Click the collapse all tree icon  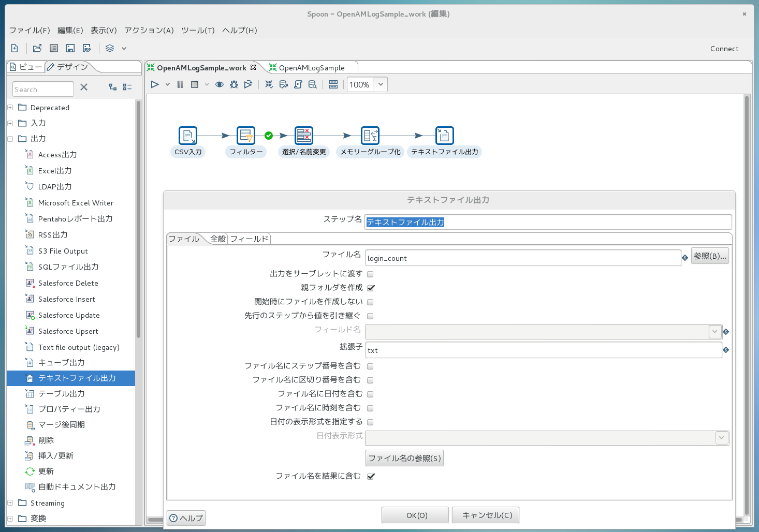coord(127,87)
